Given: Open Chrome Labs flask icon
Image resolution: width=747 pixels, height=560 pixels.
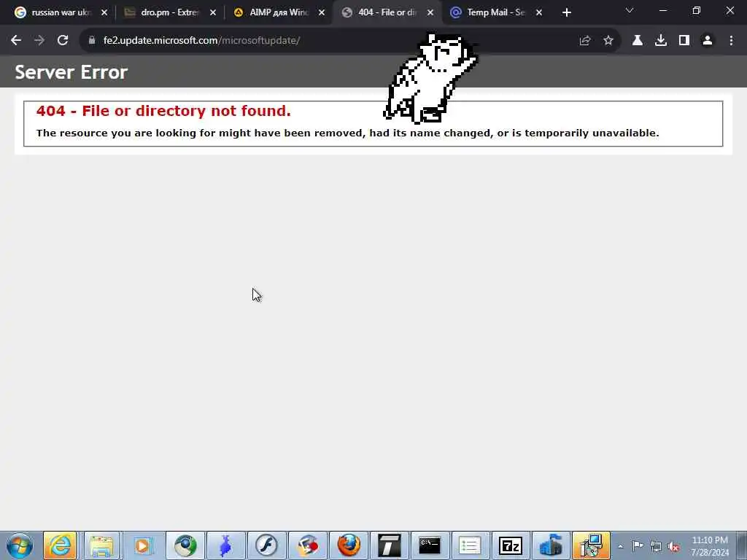Looking at the screenshot, I should pos(638,41).
